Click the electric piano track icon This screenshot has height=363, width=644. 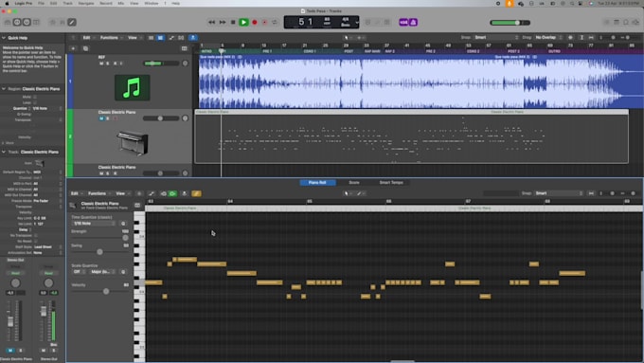point(132,143)
